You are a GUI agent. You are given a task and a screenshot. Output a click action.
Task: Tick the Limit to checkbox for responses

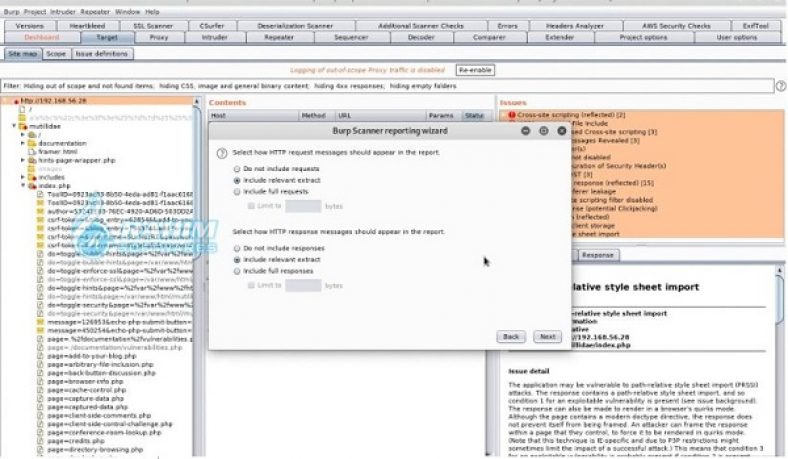[x=251, y=285]
